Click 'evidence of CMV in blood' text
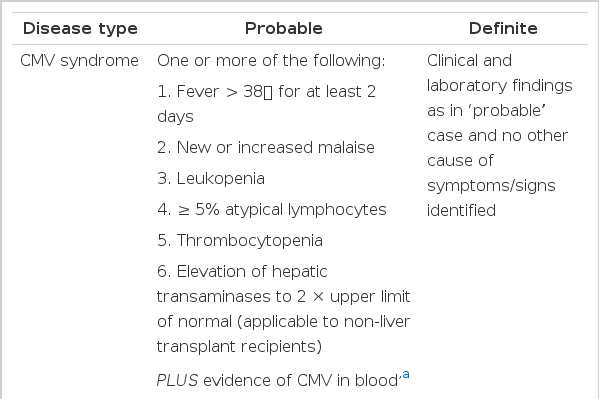 [x=301, y=381]
